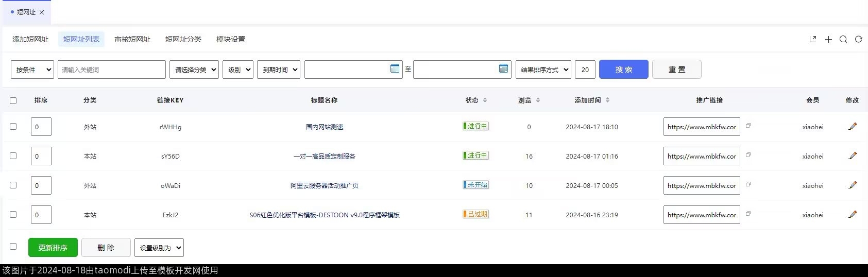Copy promotion link for sY56D row
This screenshot has width=868, height=277.
coord(748,155)
